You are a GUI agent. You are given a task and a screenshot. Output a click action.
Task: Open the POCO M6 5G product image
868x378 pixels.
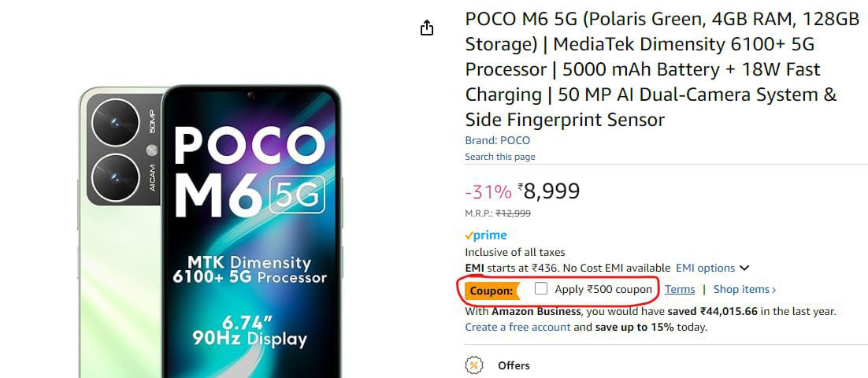coord(211,228)
